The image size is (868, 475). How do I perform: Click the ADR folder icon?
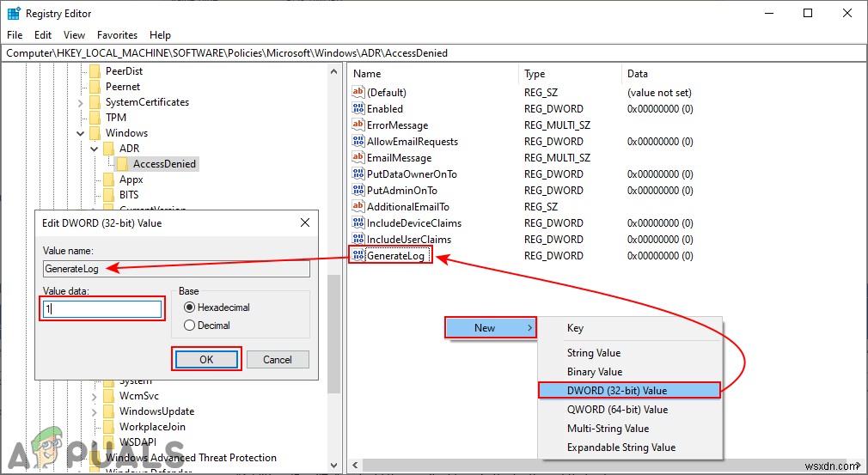(108, 149)
